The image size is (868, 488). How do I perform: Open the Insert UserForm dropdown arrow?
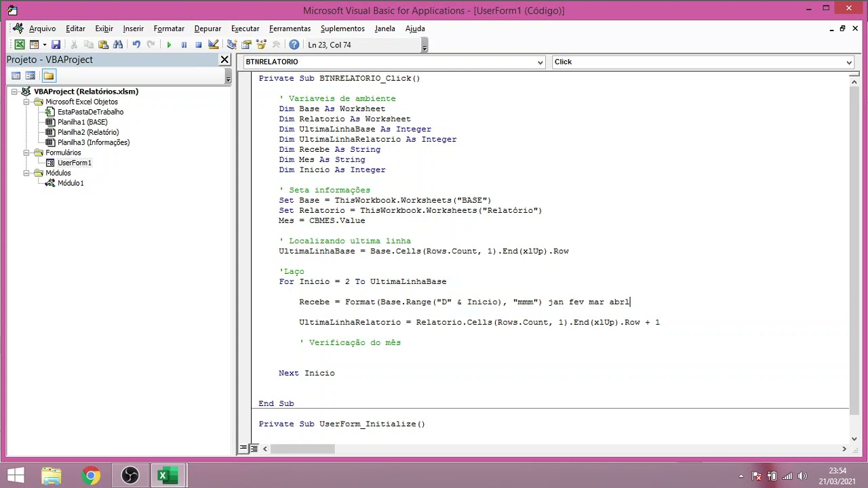tap(44, 45)
